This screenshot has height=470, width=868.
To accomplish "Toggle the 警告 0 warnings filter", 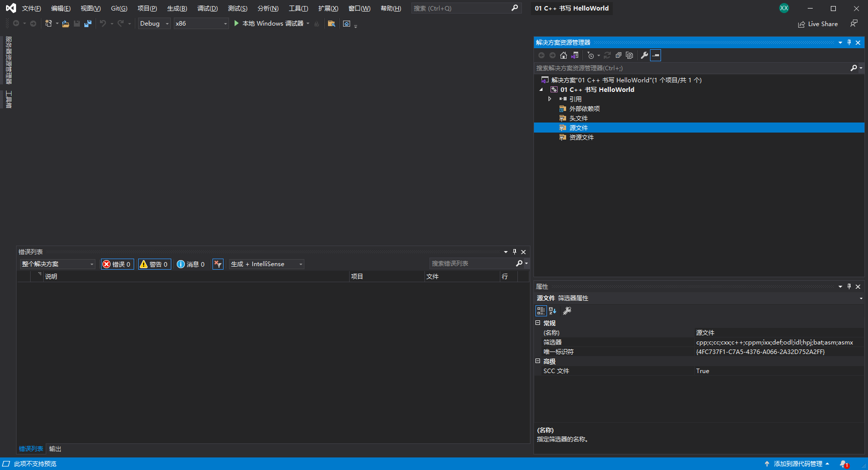I will [x=155, y=264].
